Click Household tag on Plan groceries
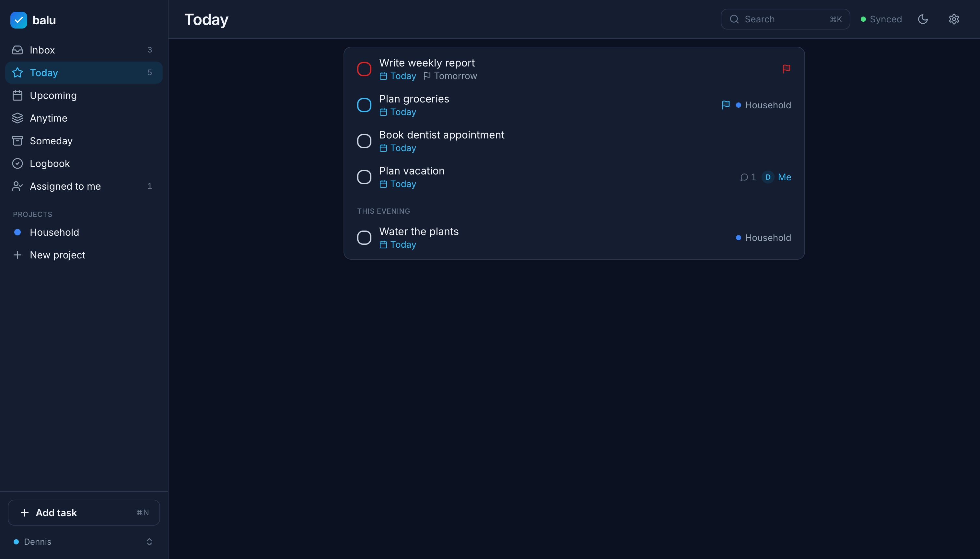This screenshot has width=980, height=559. (763, 105)
